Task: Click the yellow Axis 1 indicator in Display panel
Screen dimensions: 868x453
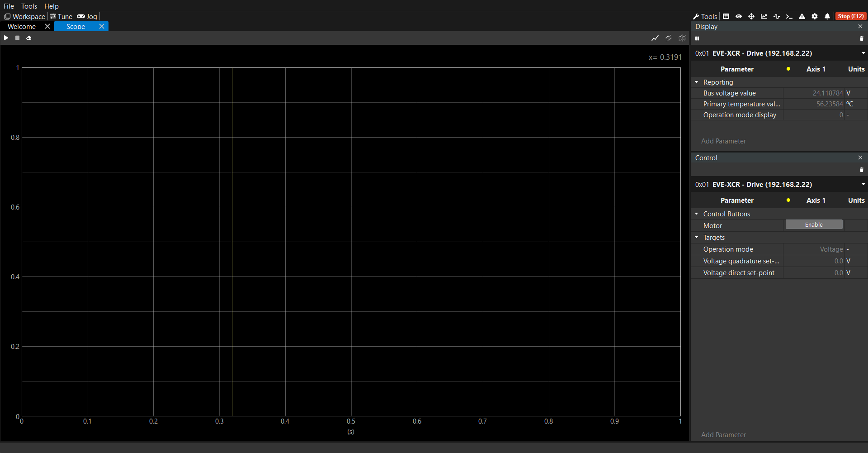Action: pyautogui.click(x=788, y=69)
